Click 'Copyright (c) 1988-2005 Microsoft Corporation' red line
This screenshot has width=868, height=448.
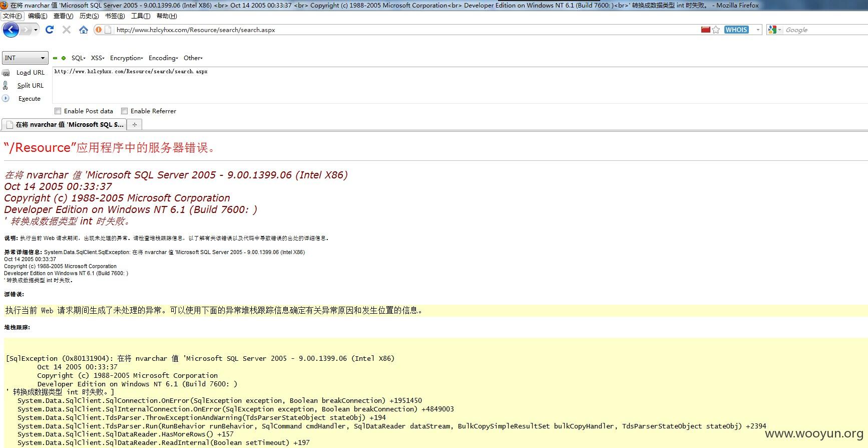click(x=117, y=198)
